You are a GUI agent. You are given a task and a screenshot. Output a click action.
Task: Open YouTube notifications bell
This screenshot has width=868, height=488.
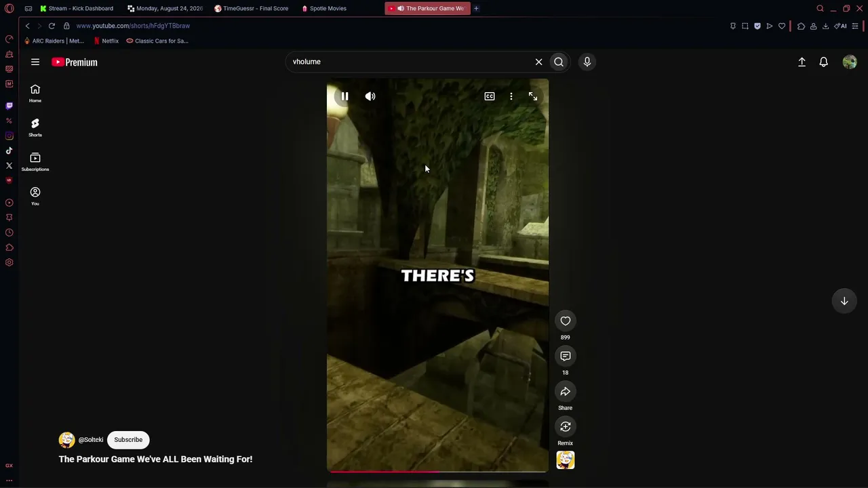824,62
